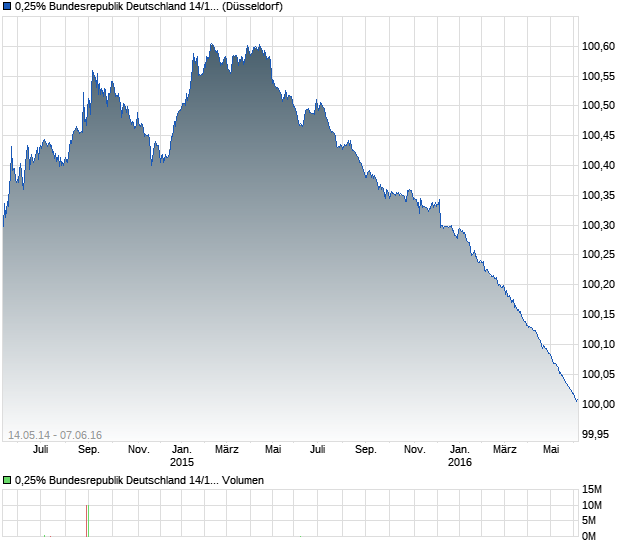The image size is (620, 546).
Task: Click the date range '14.05.14 - 07.06.16'
Action: click(x=55, y=435)
